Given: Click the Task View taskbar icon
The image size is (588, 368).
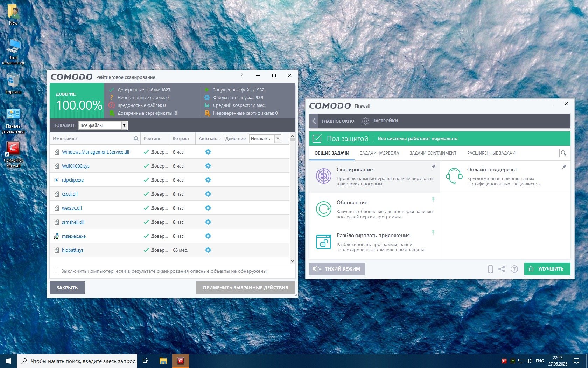Looking at the screenshot, I should click(x=146, y=361).
